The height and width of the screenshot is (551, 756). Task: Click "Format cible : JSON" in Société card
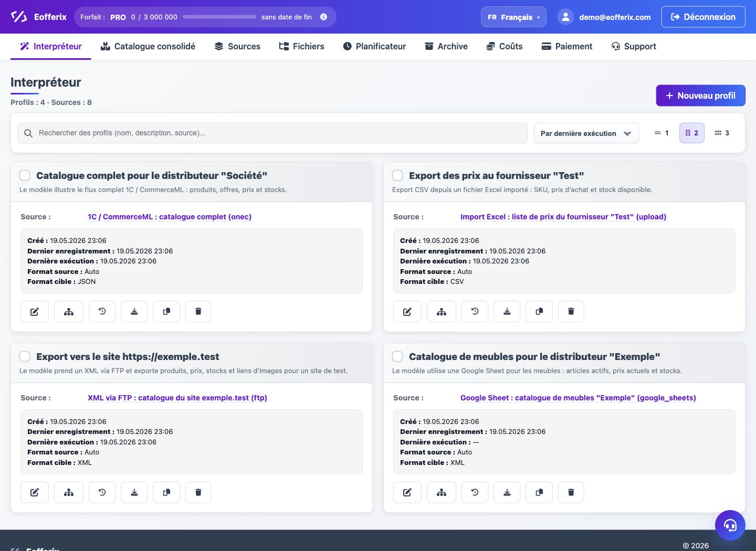pyautogui.click(x=61, y=282)
